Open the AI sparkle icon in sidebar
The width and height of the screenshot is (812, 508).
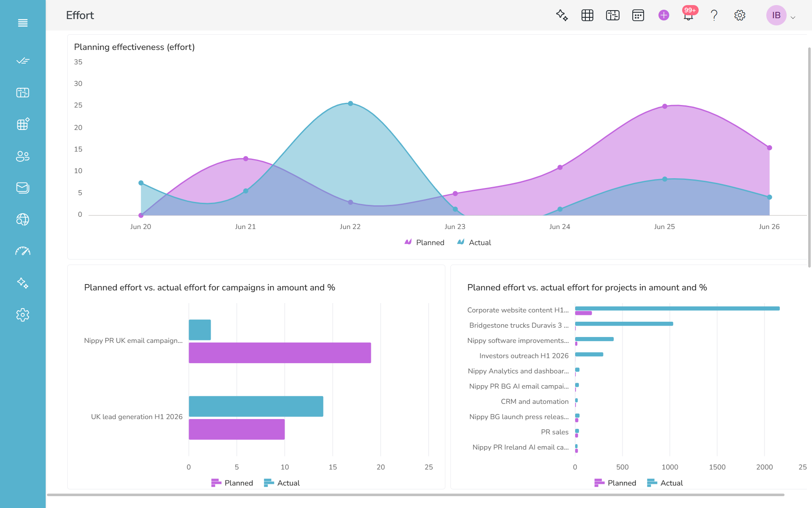[23, 283]
